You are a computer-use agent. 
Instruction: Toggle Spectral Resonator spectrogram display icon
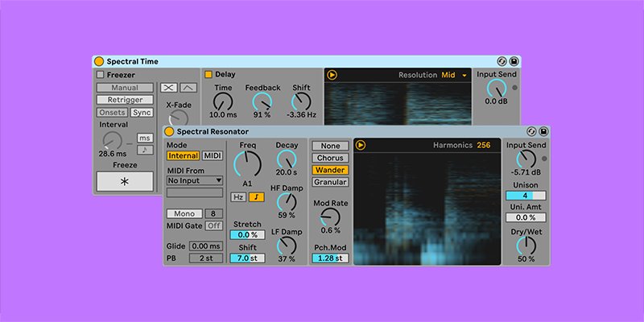(x=361, y=146)
